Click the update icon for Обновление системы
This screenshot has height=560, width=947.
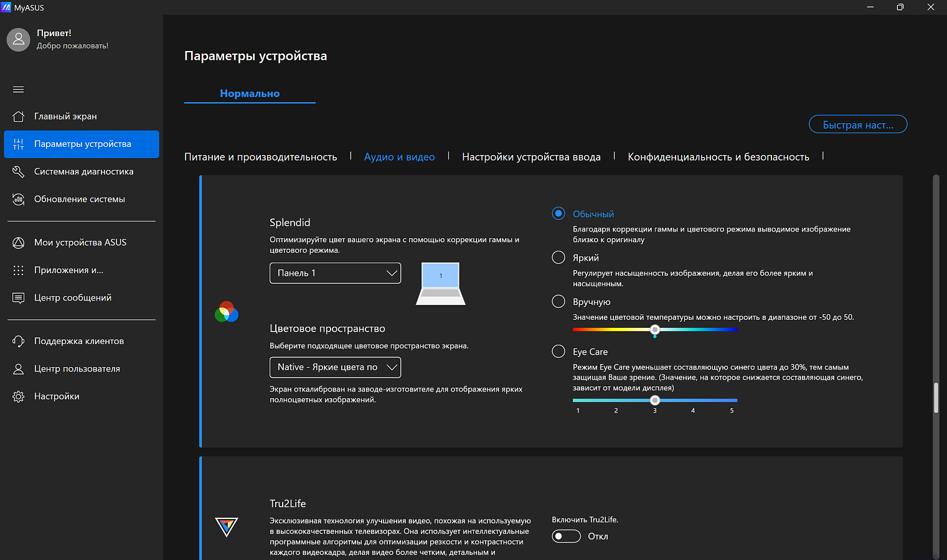click(19, 199)
